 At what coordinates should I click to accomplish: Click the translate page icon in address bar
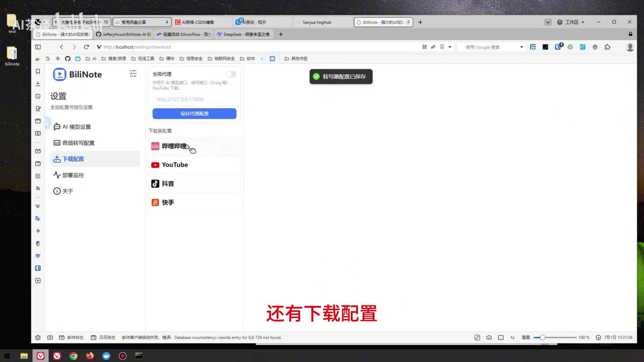pyautogui.click(x=433, y=47)
